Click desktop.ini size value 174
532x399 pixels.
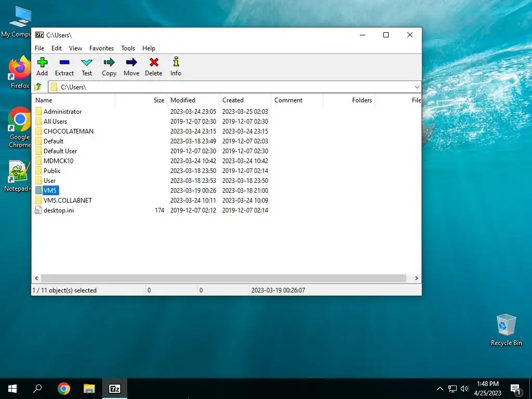[159, 210]
